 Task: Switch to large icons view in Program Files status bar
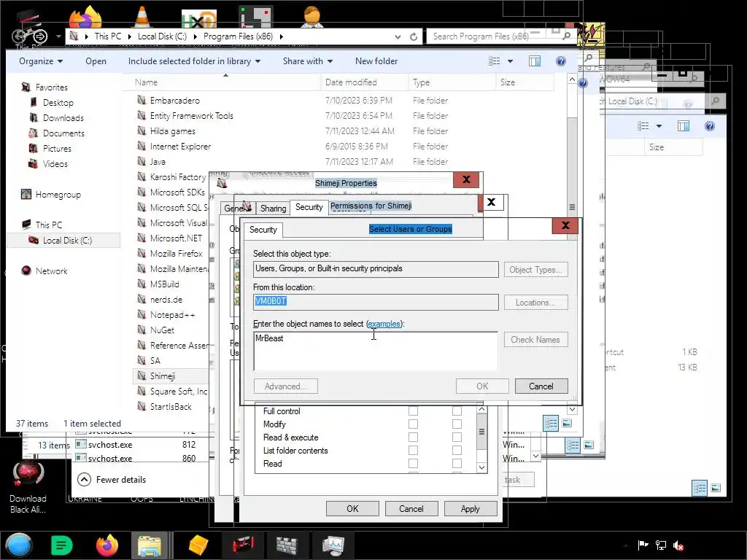pos(567,423)
